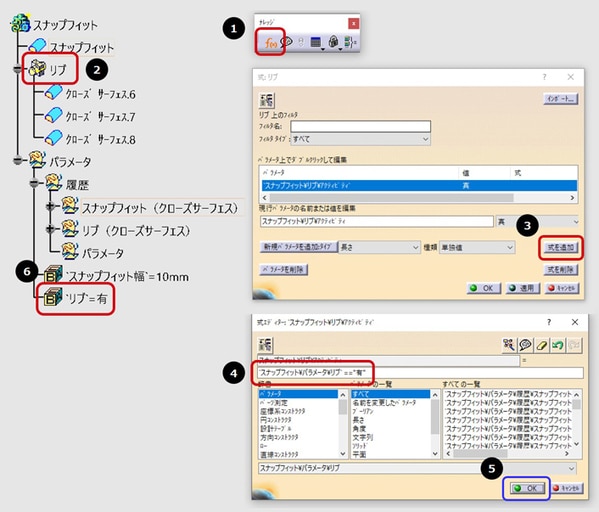The height and width of the screenshot is (512, 599).
Task: Click the eraser icon in the formula editor
Action: [541, 345]
